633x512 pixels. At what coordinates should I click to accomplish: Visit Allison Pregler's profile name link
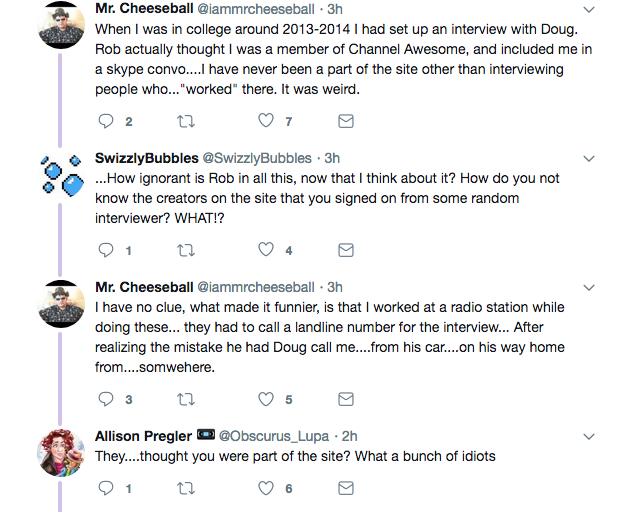[145, 436]
